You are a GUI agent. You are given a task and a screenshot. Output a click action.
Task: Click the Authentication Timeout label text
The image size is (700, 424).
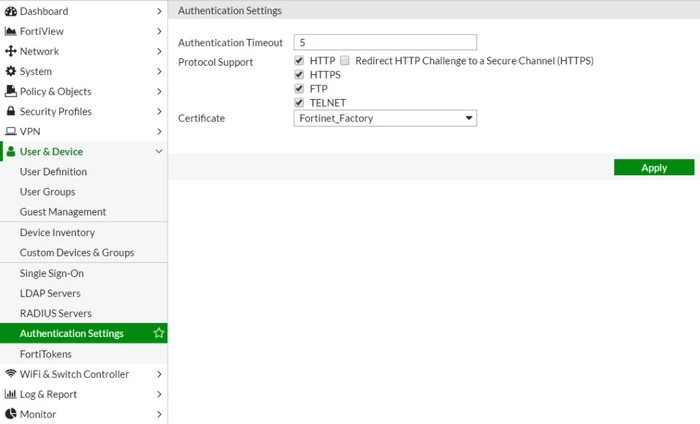[x=230, y=42]
